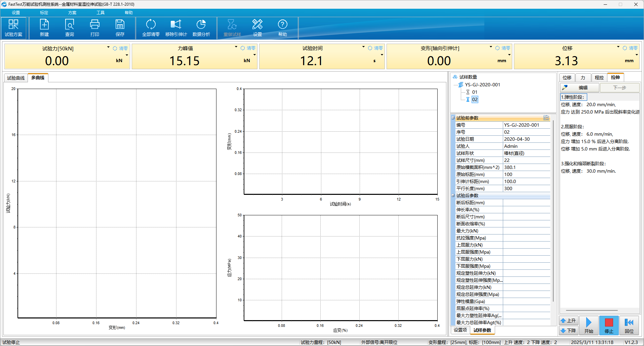Screen dimensions: 644x346
Task: Switch to the 试验曲线 tab
Action: tap(16, 78)
